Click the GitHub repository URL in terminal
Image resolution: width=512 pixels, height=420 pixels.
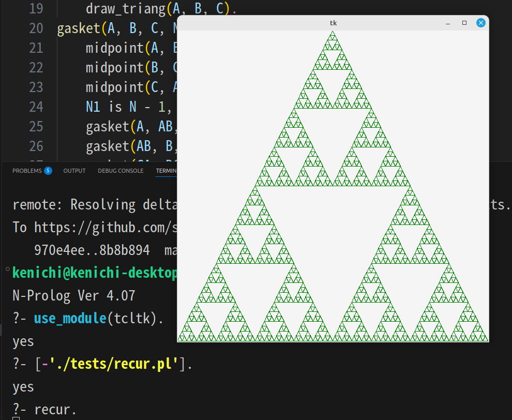coord(103,227)
